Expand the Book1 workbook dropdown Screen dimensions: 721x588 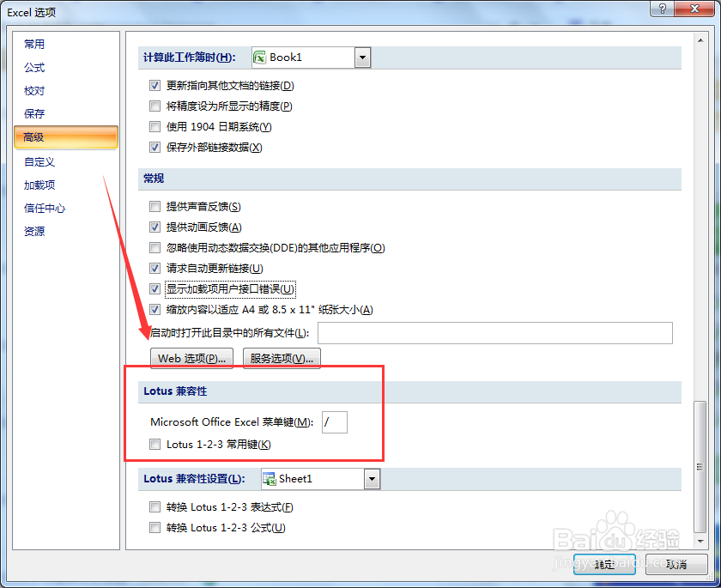[x=362, y=58]
